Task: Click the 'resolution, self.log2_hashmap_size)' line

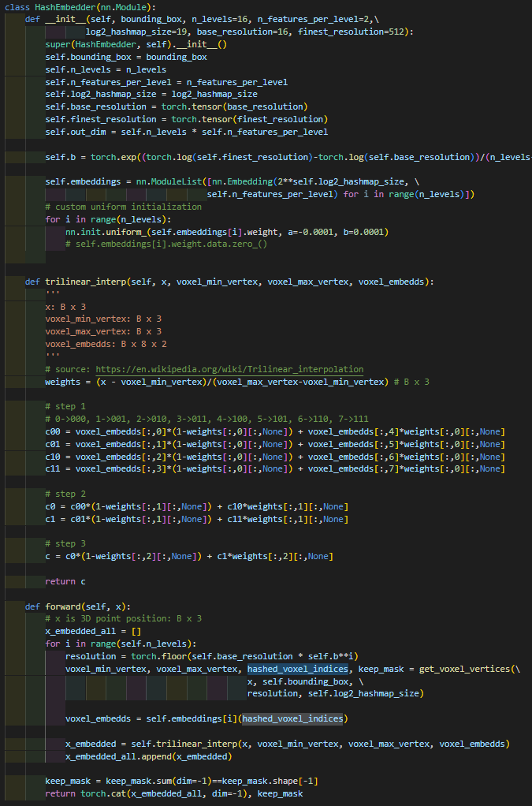Action: point(336,693)
